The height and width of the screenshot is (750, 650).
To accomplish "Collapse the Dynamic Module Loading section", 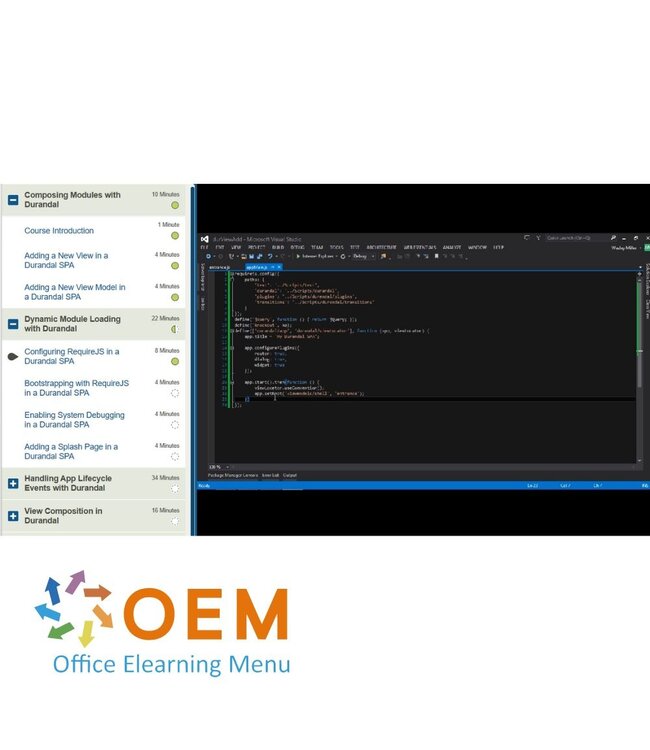I will coord(13,324).
